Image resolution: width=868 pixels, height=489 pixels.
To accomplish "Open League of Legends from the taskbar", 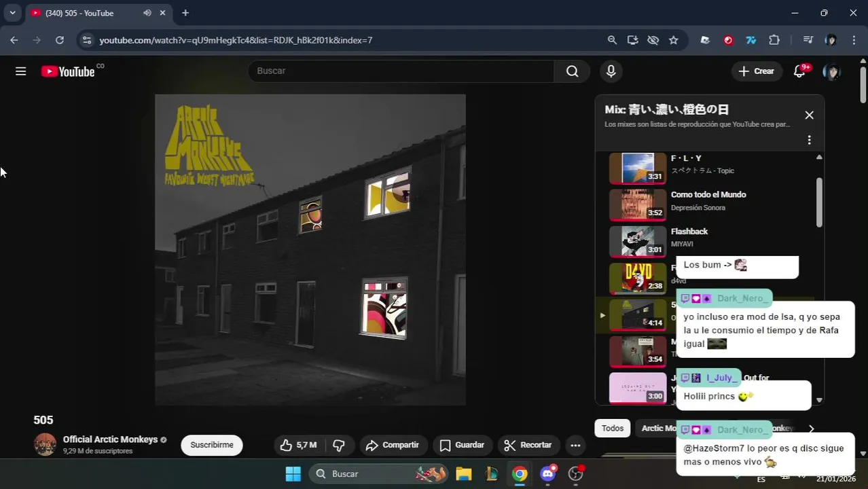I will tap(491, 474).
